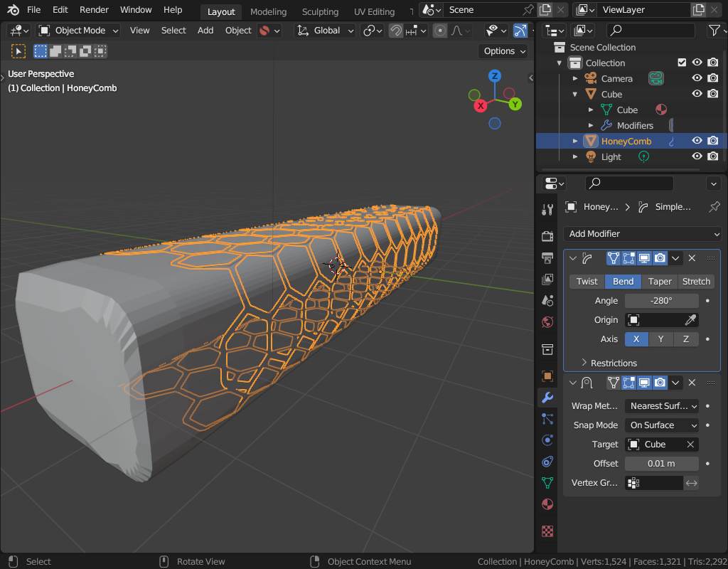728x569 pixels.
Task: Open the Snap Mode dropdown
Action: pos(662,425)
